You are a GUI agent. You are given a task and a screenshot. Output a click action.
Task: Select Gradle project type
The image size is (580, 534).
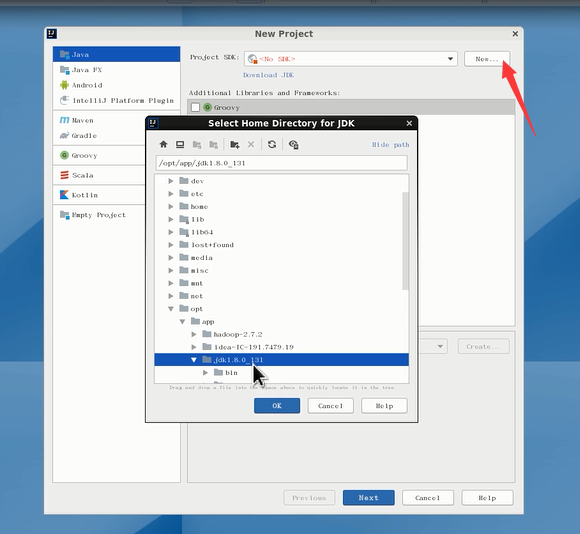click(x=100, y=136)
